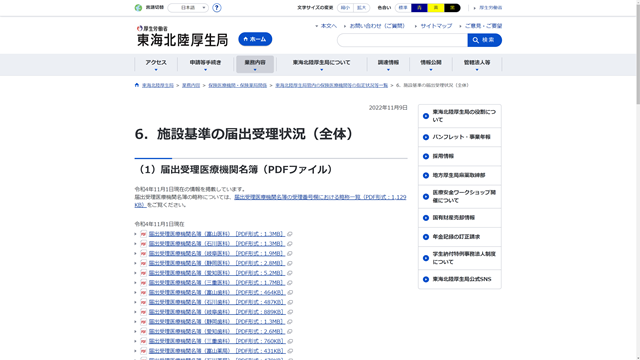Viewport: 640px width, 360px height.
Task: Click PDF icon for 石川医科 list
Action: pos(143,244)
